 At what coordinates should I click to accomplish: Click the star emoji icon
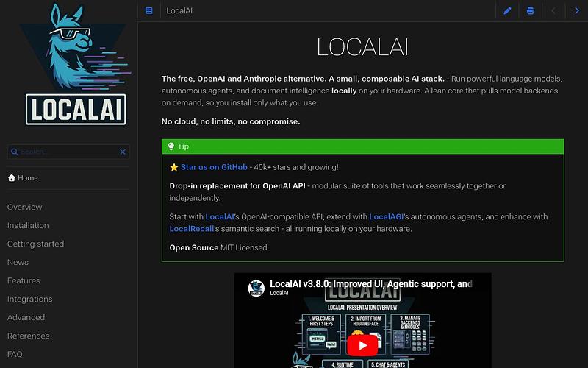pos(173,167)
